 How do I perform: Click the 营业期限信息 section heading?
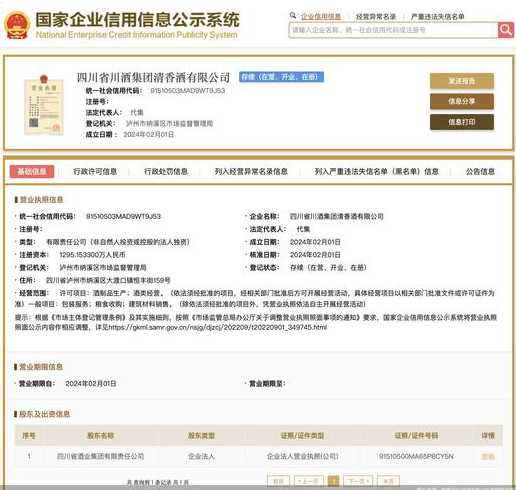coord(41,367)
